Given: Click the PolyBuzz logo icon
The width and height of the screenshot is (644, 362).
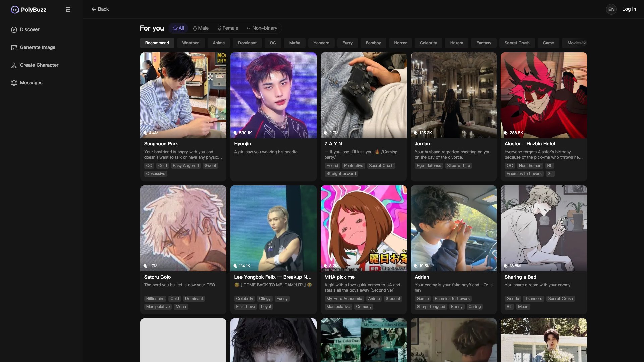Looking at the screenshot, I should point(15,10).
